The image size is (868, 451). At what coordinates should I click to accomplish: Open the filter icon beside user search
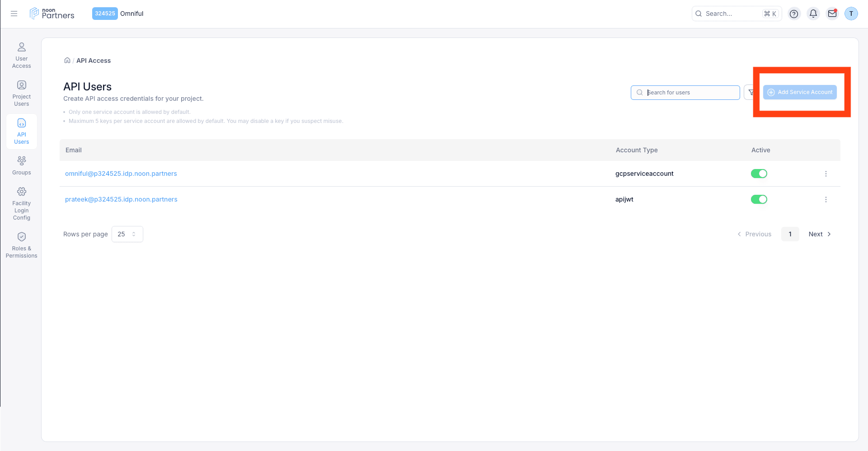750,92
